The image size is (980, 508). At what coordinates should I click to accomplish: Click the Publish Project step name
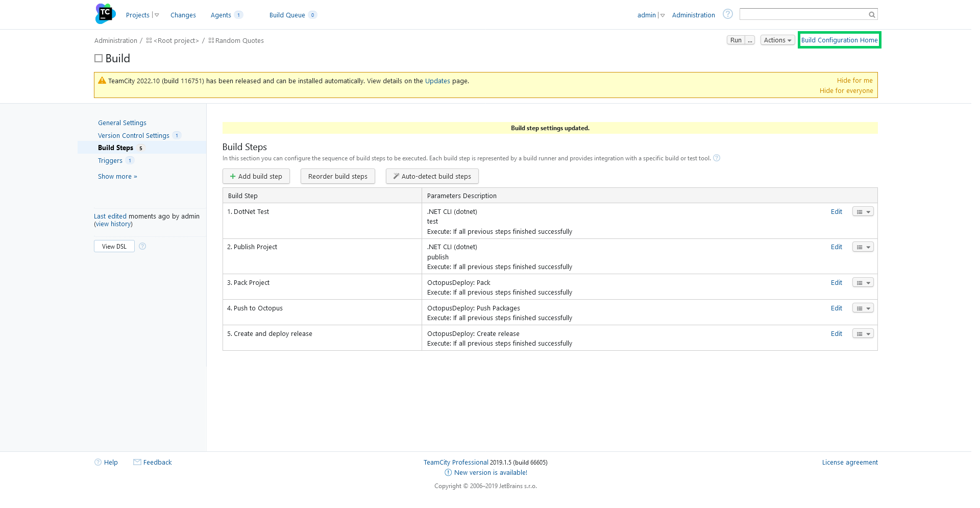click(x=255, y=247)
